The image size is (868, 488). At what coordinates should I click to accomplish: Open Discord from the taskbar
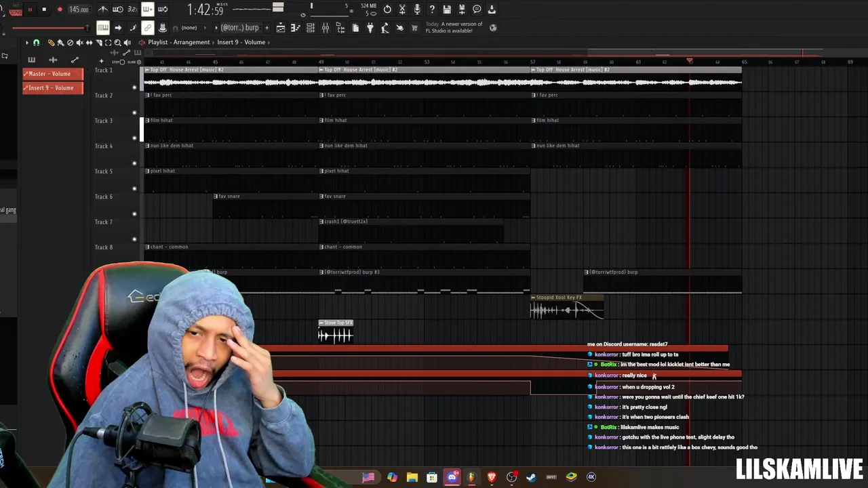[452, 476]
